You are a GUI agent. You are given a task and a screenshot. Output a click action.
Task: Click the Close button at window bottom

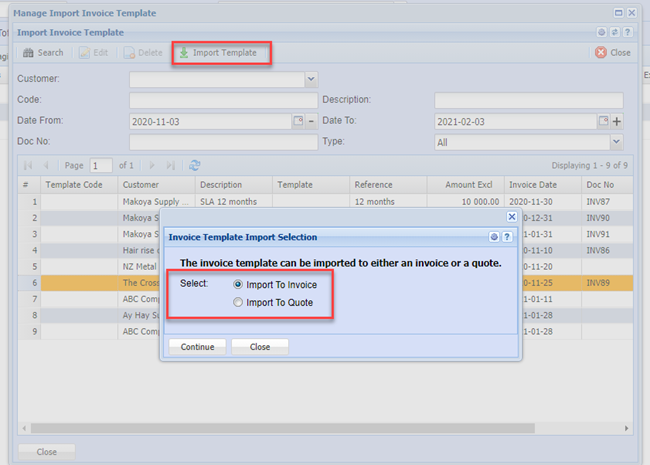[46, 452]
